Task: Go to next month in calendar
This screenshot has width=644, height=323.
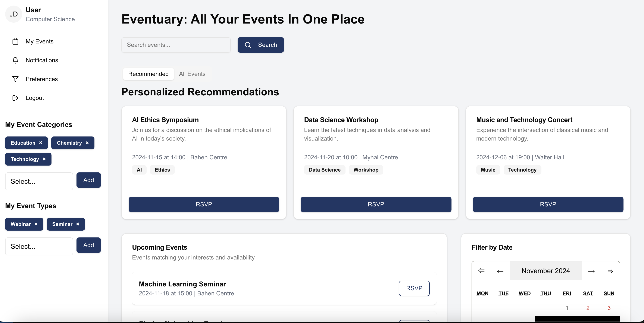Action: (591, 271)
